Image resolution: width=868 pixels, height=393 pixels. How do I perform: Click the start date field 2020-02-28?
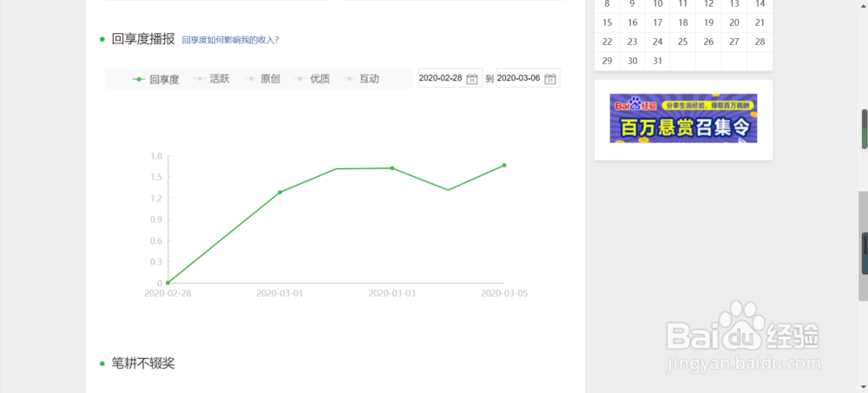click(450, 78)
